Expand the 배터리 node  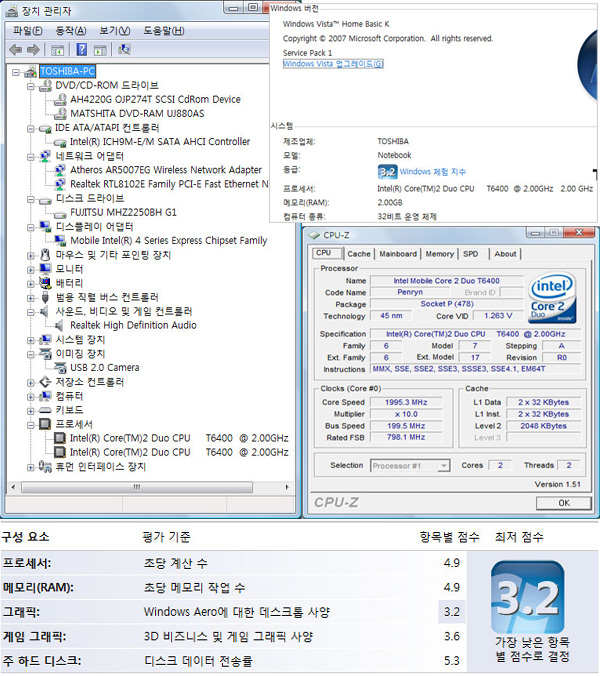click(31, 284)
